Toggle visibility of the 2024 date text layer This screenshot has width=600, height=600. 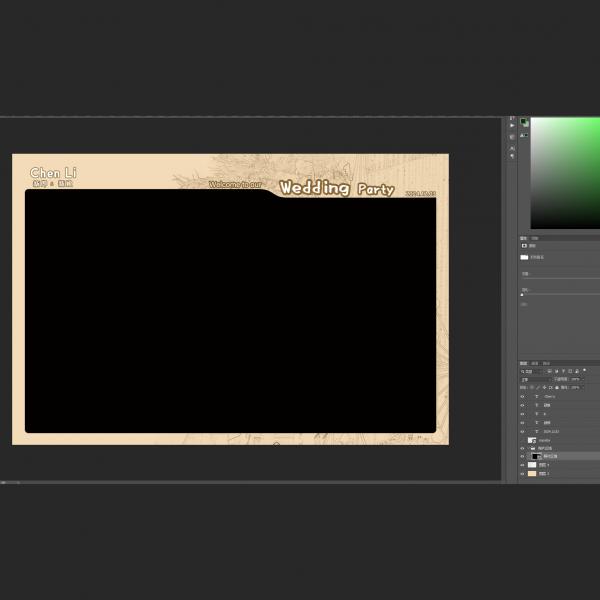click(522, 431)
